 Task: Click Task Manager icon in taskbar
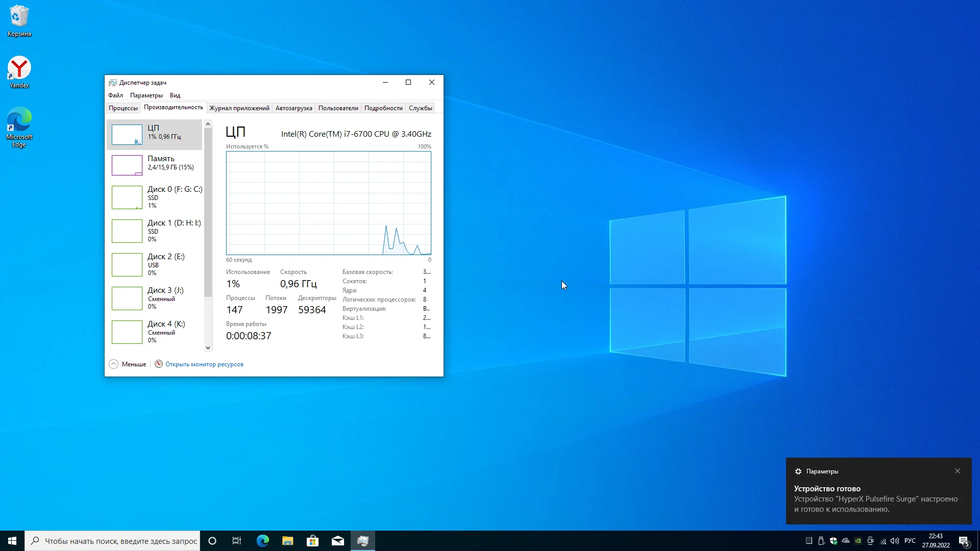363,541
